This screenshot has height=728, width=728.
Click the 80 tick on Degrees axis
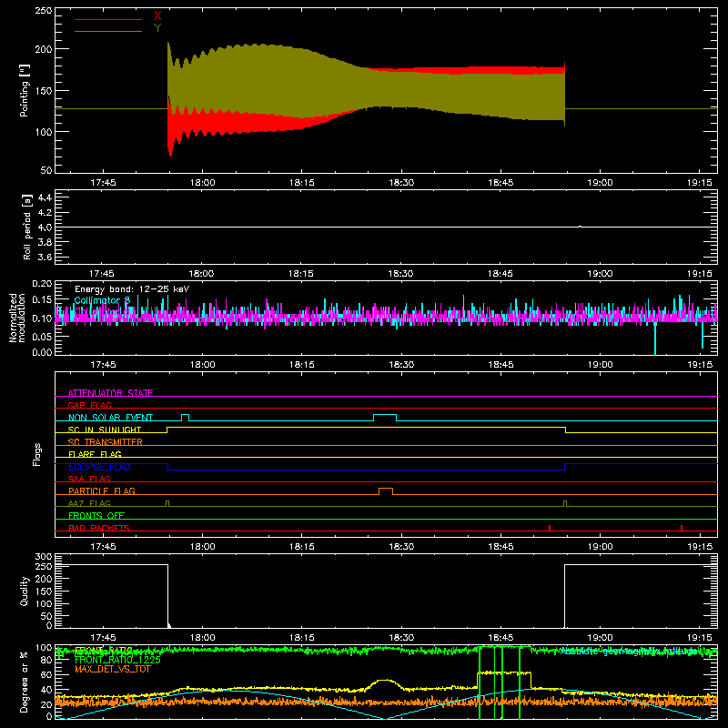tap(46, 660)
